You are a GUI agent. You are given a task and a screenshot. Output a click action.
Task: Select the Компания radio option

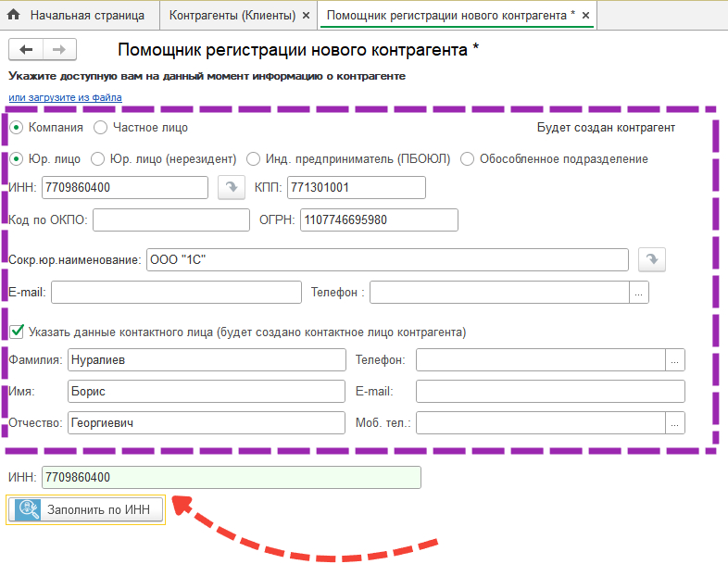click(17, 127)
